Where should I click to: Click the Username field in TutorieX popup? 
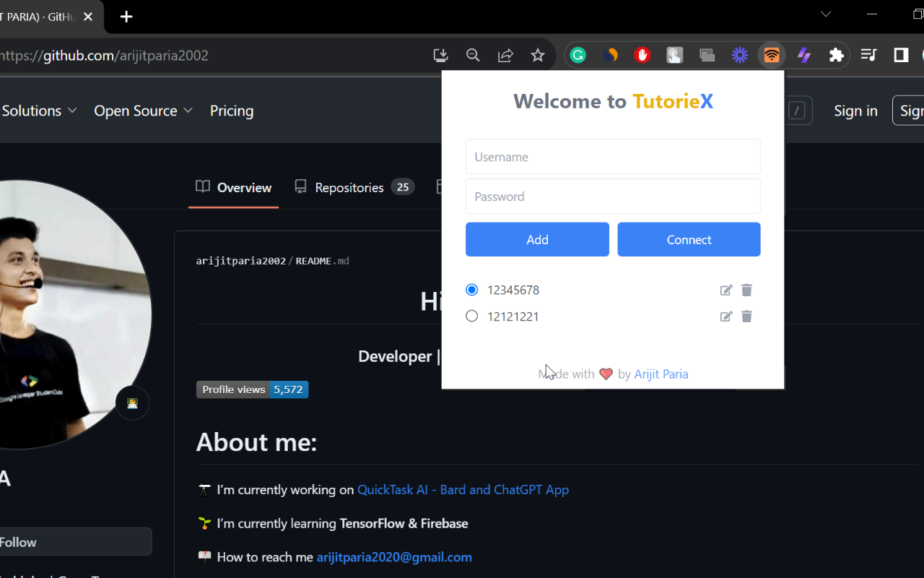point(613,157)
